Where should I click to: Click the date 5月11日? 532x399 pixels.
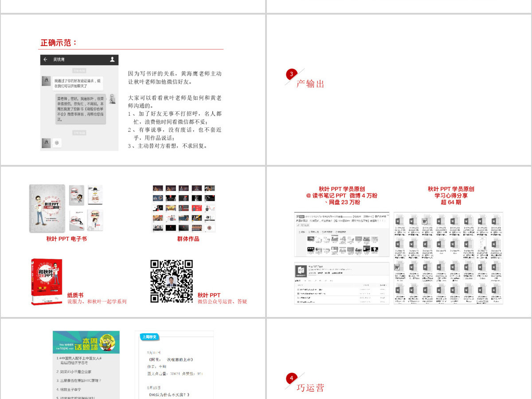(x=154, y=353)
